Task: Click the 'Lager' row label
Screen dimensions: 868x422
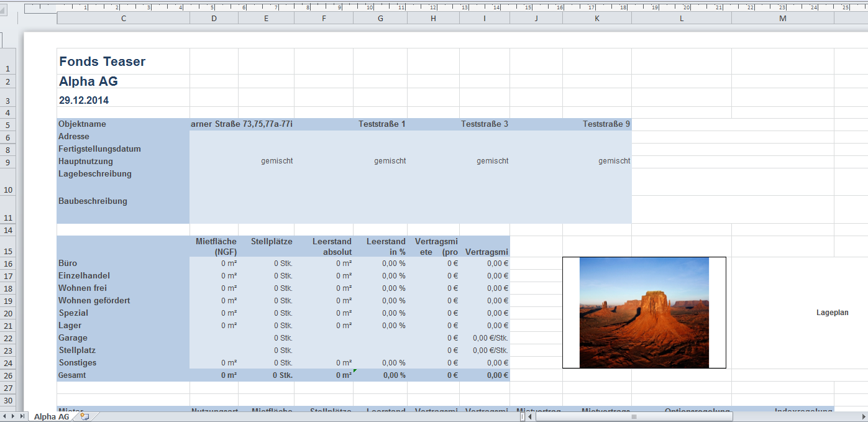Action: [123, 326]
